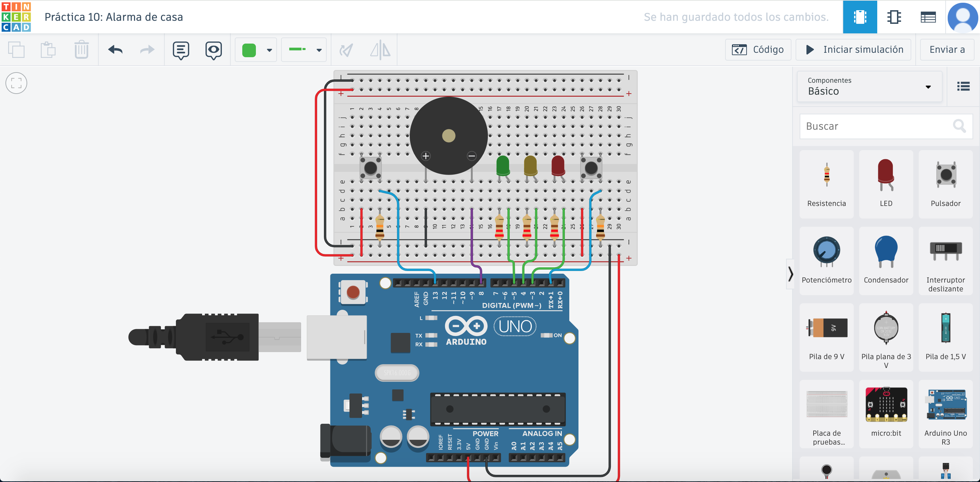980x482 pixels.
Task: Toggle the notes visibility eye icon
Action: 213,50
